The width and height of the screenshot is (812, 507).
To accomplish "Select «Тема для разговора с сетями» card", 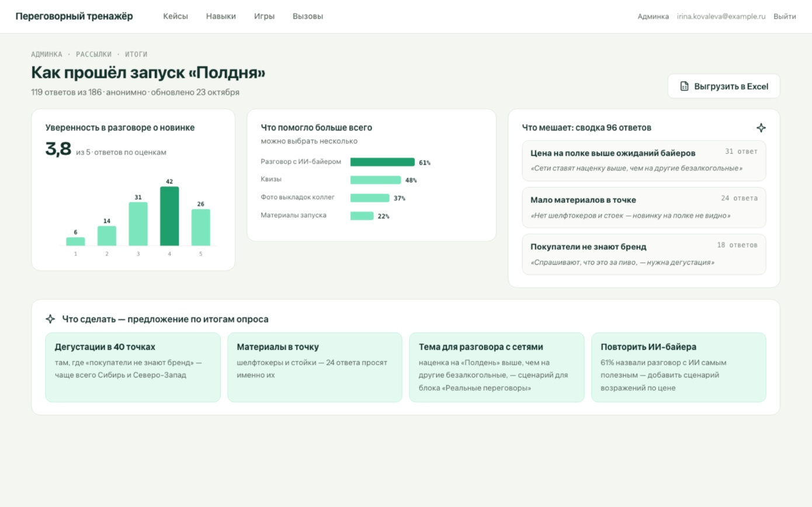I will coord(497,367).
